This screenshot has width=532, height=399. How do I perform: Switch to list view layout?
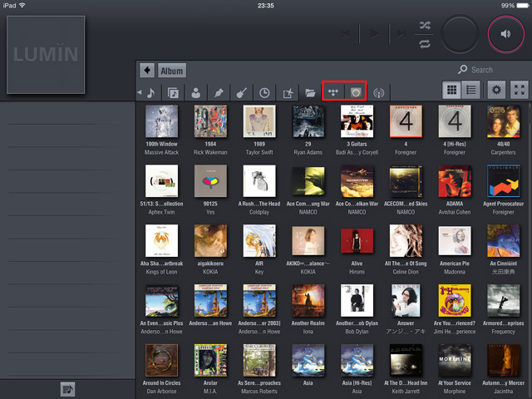tap(471, 91)
